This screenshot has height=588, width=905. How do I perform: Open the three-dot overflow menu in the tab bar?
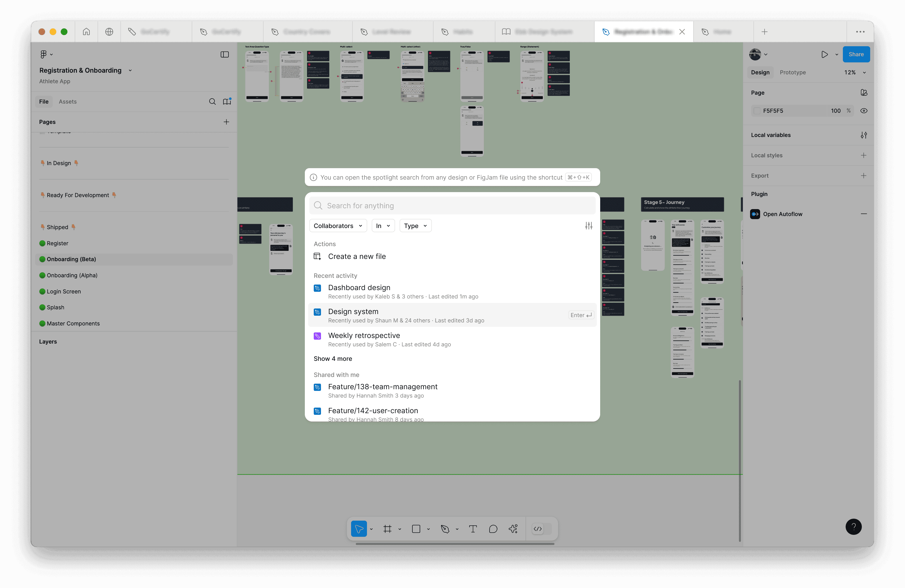coord(860,32)
